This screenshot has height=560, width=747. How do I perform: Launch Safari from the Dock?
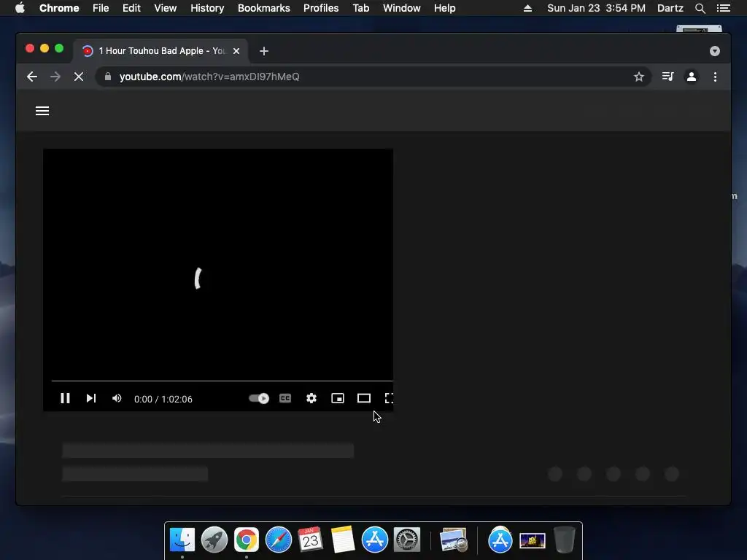(x=278, y=540)
